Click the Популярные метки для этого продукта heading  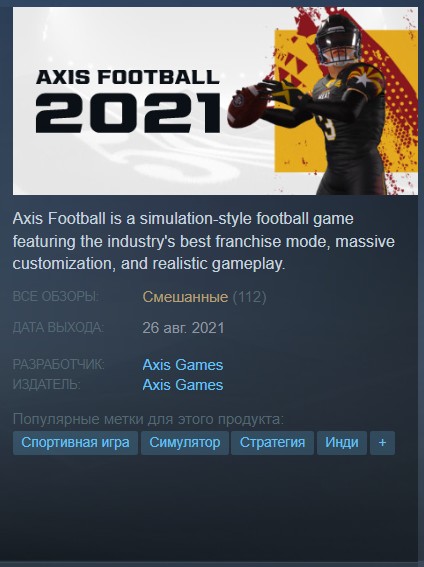(x=148, y=419)
